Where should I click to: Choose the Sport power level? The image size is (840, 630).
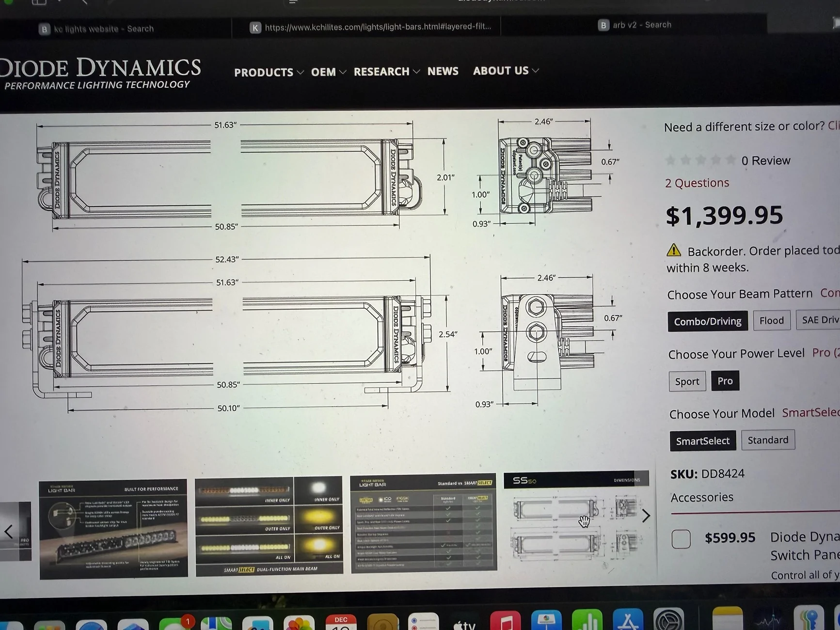(687, 381)
